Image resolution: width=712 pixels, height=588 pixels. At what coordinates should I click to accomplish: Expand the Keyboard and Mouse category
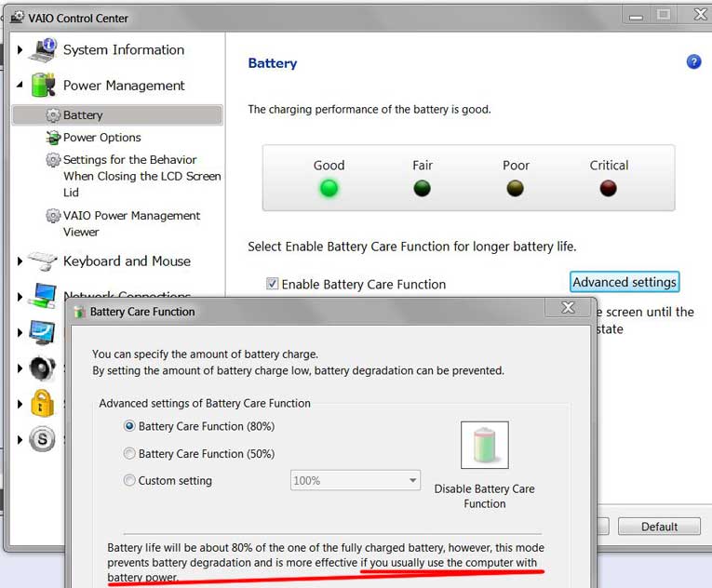coord(20,261)
